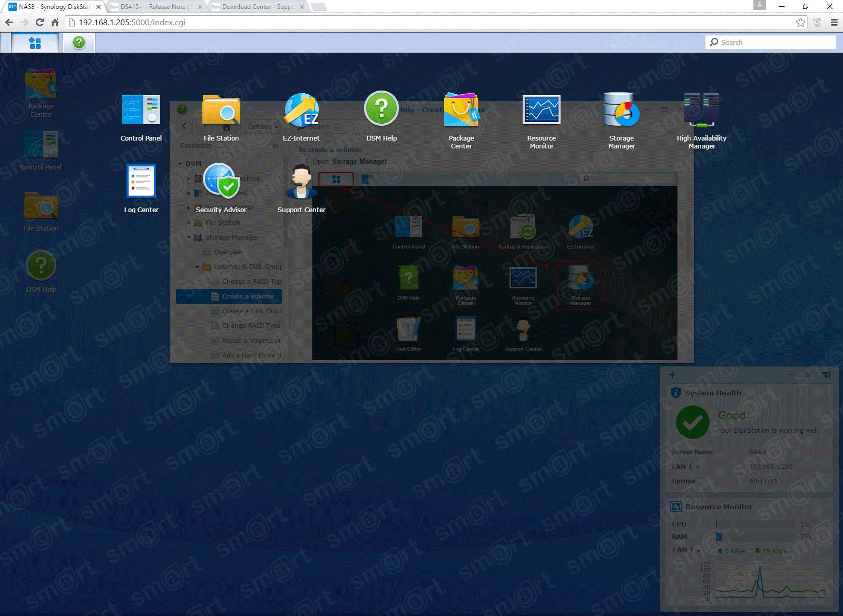Select Create a Volume help topic
The width and height of the screenshot is (843, 616).
229,296
